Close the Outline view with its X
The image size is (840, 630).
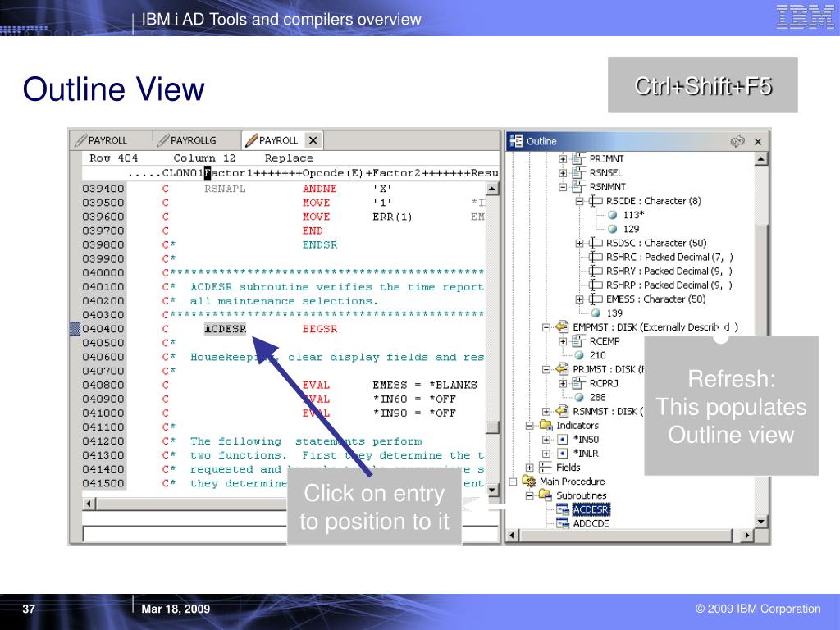757,141
